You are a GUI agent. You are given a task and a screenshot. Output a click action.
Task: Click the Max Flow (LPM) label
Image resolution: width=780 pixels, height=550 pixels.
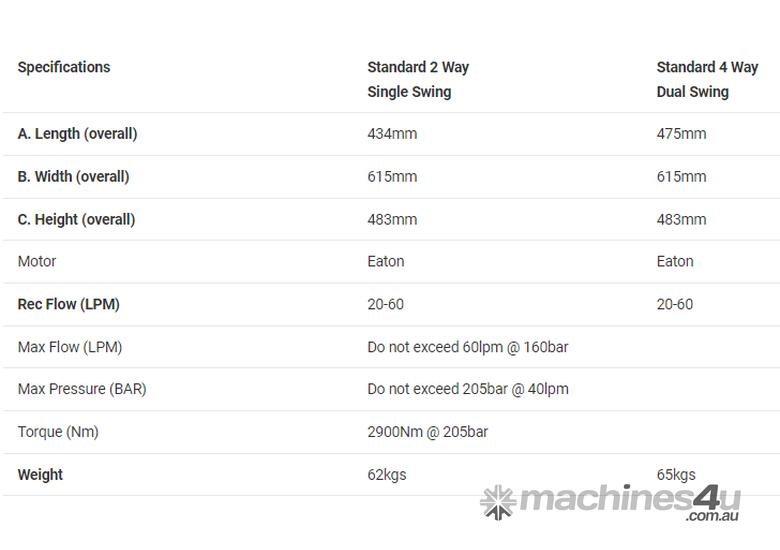click(70, 347)
